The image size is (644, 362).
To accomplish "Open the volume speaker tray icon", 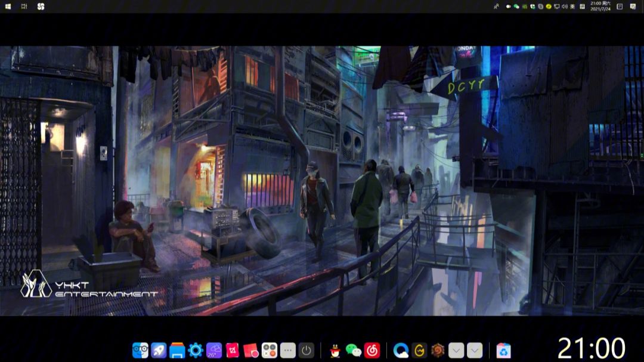I will tap(565, 7).
